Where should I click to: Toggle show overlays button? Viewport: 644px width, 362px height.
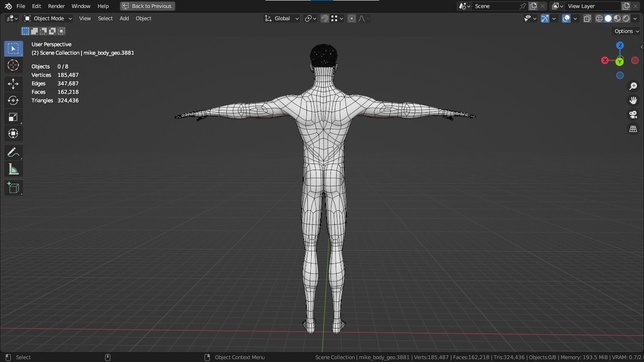(566, 18)
